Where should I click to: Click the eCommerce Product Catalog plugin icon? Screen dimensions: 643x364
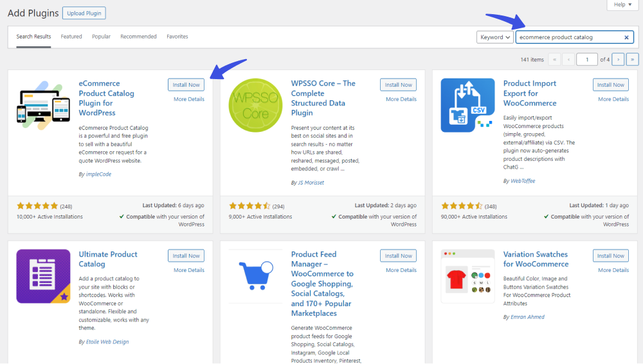(x=43, y=105)
